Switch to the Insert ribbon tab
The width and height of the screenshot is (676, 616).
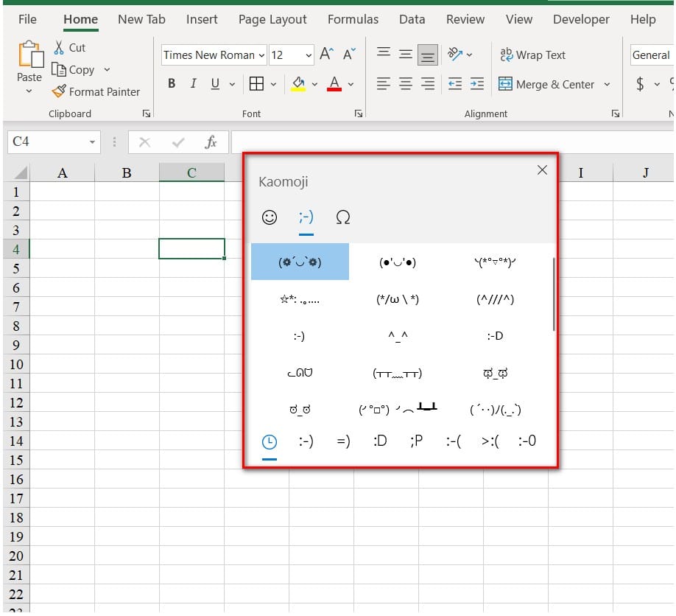click(x=202, y=19)
